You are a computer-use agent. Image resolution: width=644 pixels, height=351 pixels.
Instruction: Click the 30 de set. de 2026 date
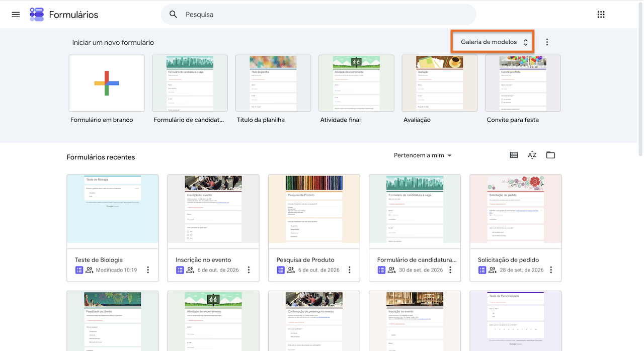(421, 270)
